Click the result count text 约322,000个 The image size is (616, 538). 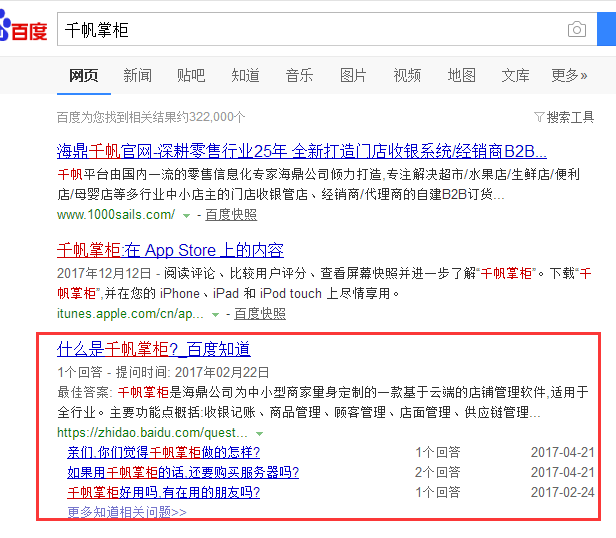pyautogui.click(x=210, y=117)
